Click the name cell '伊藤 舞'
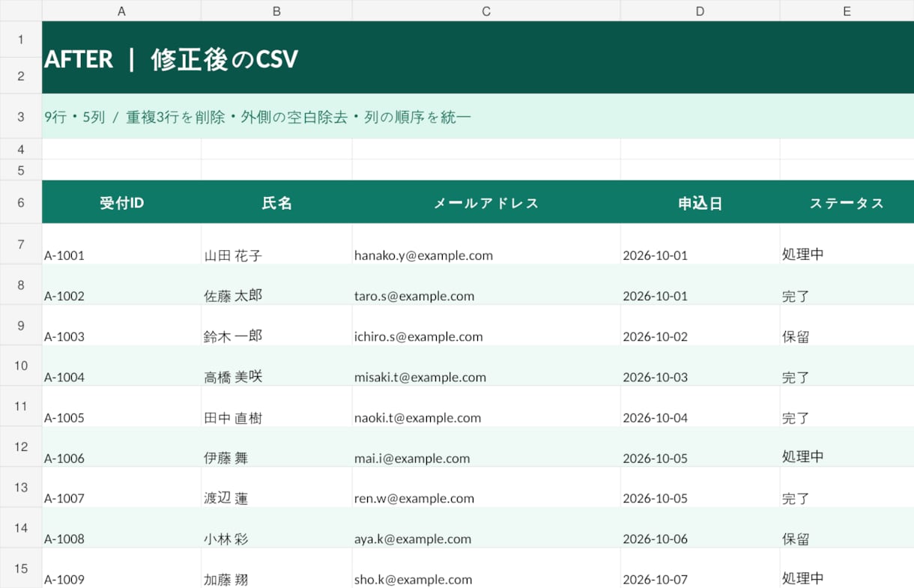Screen dimensions: 914x588 [276, 446]
